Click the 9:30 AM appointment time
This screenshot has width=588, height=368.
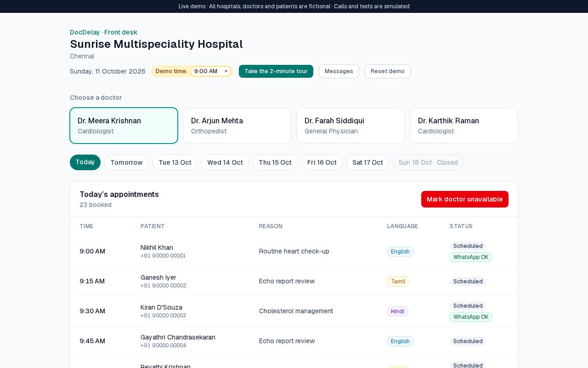pos(92,311)
